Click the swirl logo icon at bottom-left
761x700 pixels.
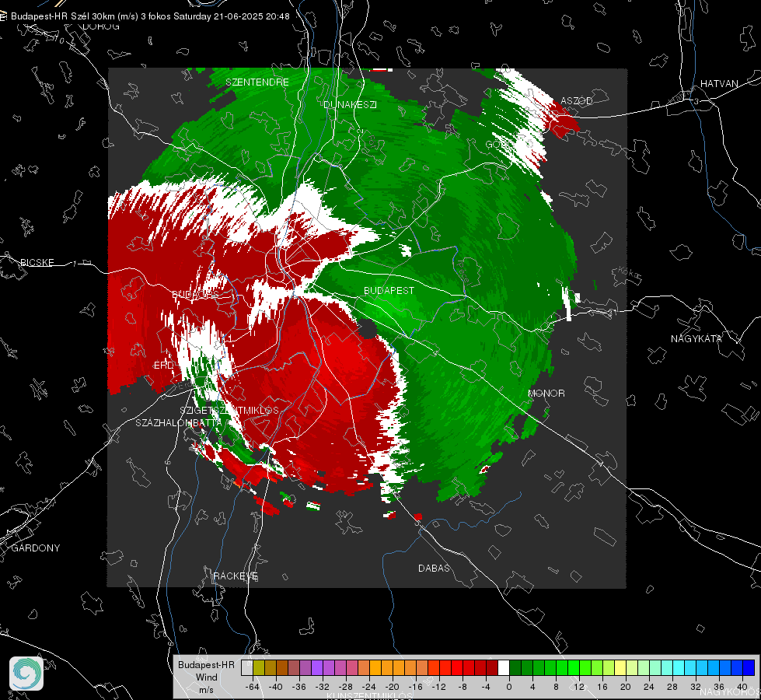pos(26,674)
